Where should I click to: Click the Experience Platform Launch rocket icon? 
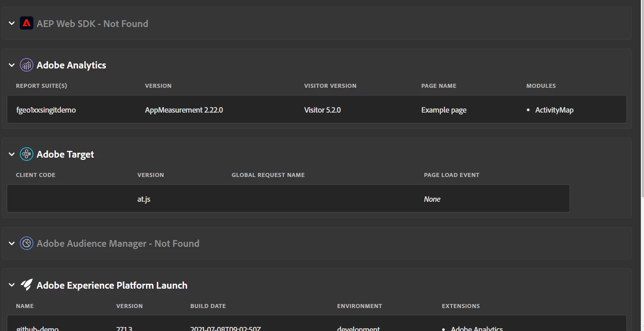coord(27,285)
